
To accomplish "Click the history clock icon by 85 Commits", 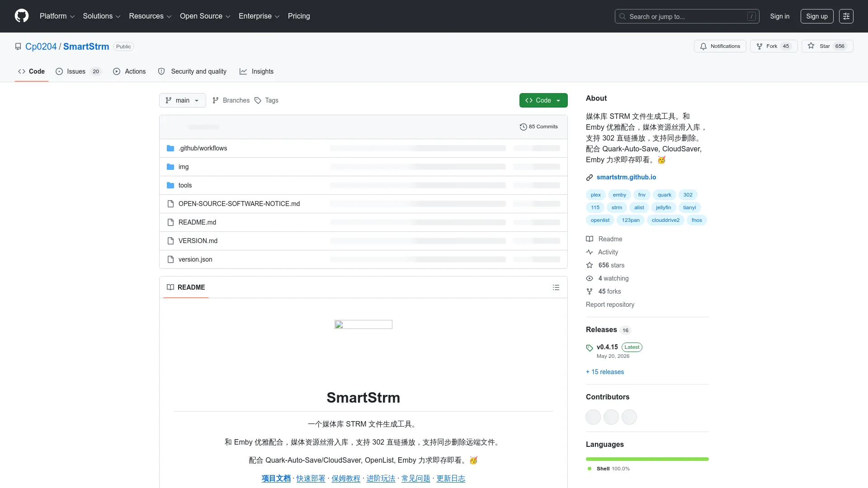I will (x=524, y=127).
